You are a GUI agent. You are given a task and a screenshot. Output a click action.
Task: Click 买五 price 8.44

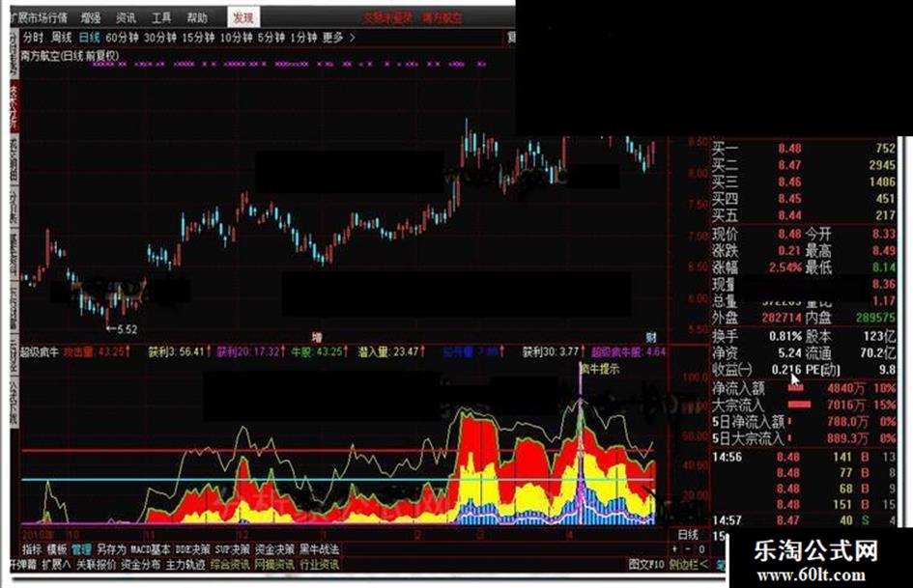789,216
